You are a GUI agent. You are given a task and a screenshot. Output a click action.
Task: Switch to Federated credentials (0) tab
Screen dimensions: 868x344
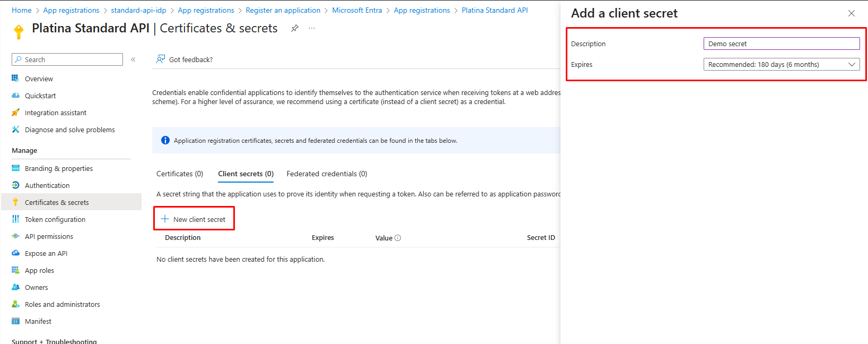coord(327,174)
